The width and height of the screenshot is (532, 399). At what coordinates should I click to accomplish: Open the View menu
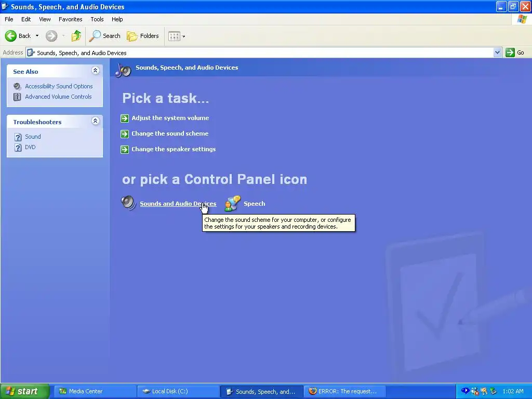coord(45,19)
